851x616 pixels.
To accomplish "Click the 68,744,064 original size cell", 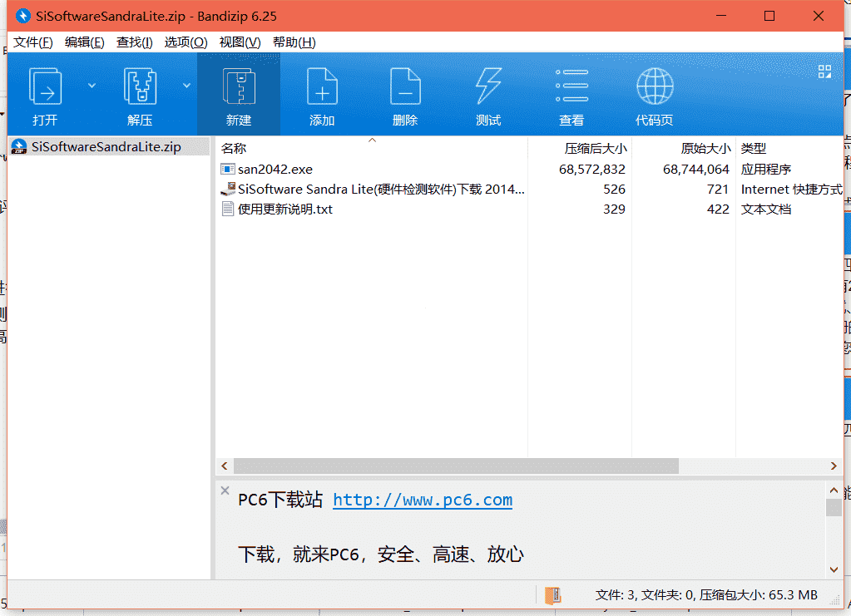I will click(x=695, y=170).
